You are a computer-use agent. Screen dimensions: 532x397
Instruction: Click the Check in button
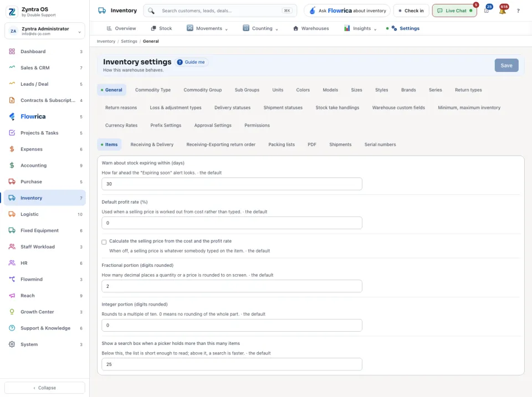click(x=411, y=11)
